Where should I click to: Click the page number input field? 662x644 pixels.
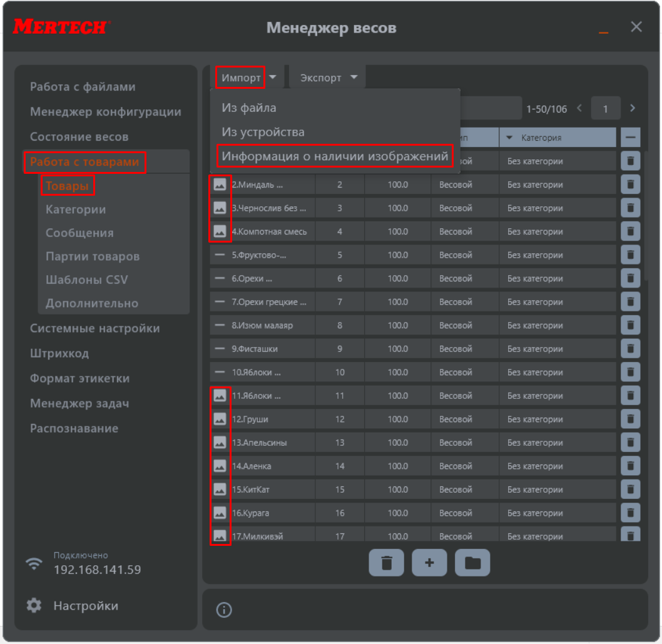pyautogui.click(x=605, y=109)
